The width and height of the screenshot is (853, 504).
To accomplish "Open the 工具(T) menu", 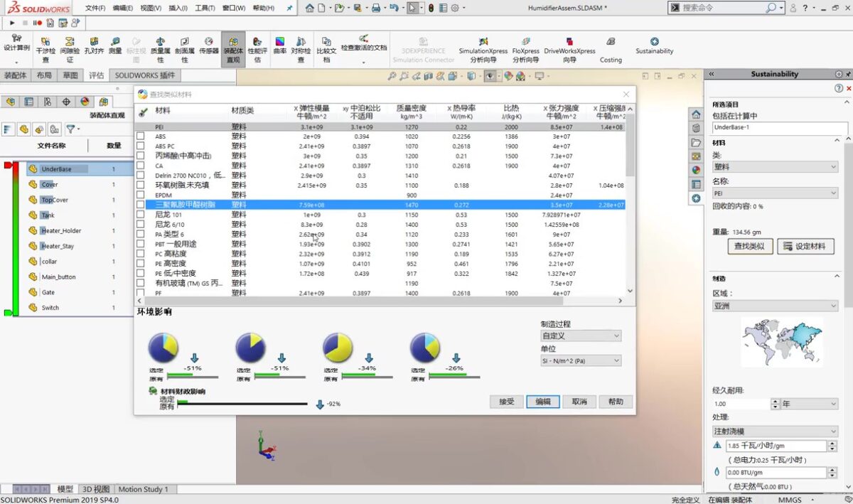I will (x=205, y=8).
